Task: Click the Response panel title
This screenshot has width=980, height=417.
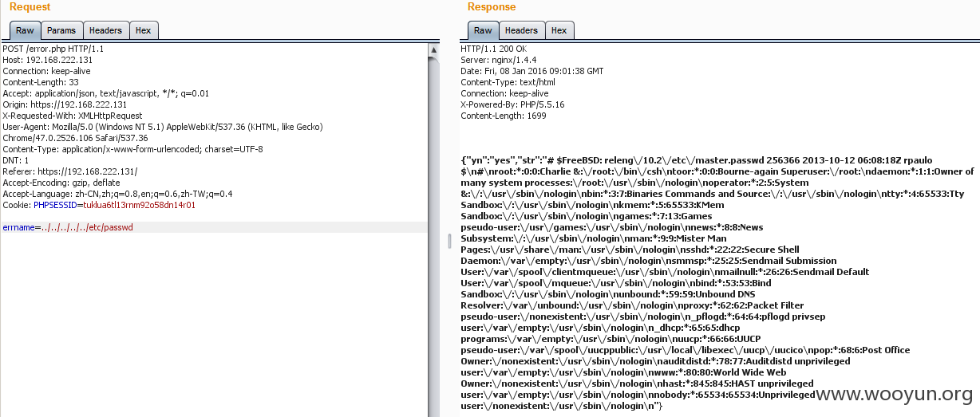Action: pyautogui.click(x=492, y=7)
